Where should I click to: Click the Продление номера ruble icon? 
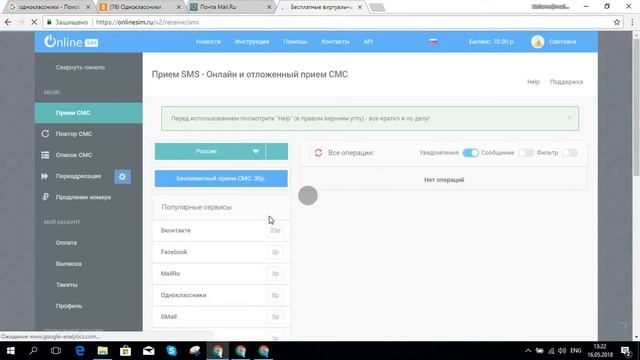click(x=45, y=197)
